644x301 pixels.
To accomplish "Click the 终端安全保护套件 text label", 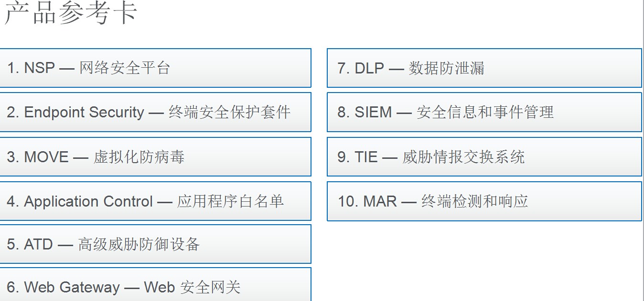I will 229,112.
